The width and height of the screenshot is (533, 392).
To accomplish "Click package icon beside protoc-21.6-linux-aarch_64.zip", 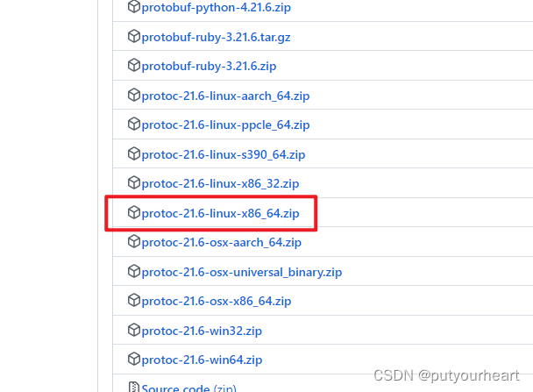I will click(x=134, y=95).
